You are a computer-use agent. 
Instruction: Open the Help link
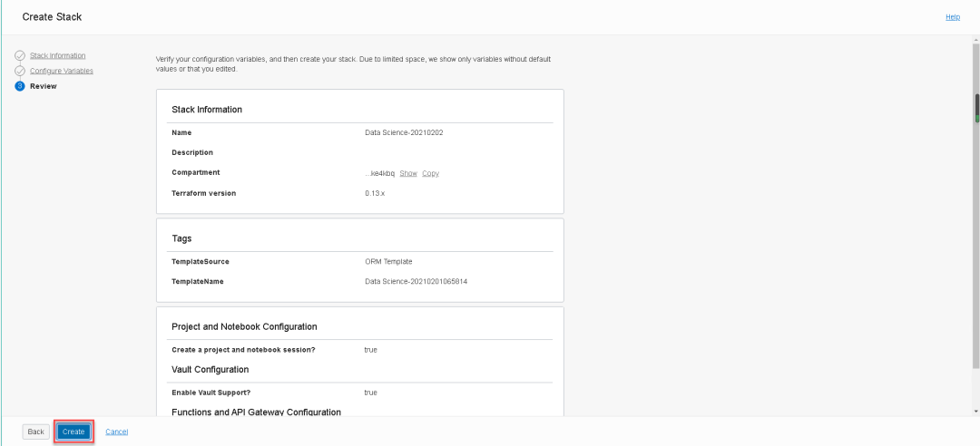[x=953, y=16]
